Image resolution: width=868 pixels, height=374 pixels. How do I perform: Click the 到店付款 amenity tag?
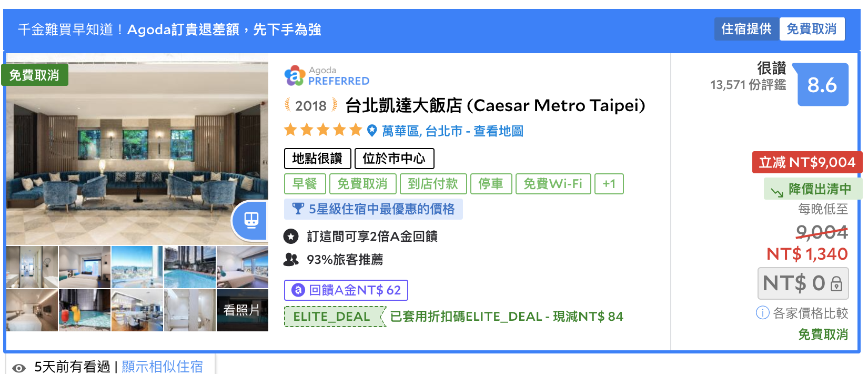tap(433, 184)
